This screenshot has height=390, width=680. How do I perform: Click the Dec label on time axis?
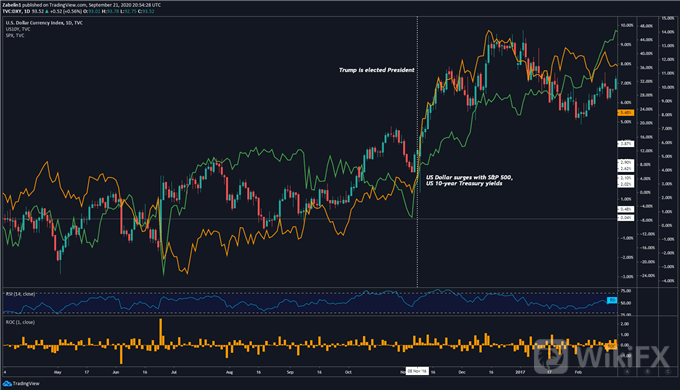pyautogui.click(x=462, y=372)
